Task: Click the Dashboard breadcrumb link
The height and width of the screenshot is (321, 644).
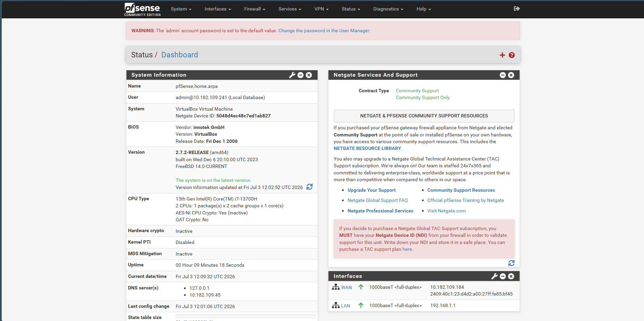Action: point(180,55)
